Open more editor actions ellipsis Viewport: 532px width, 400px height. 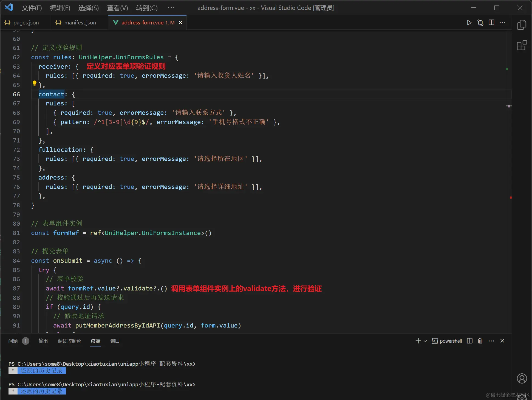[x=502, y=23]
